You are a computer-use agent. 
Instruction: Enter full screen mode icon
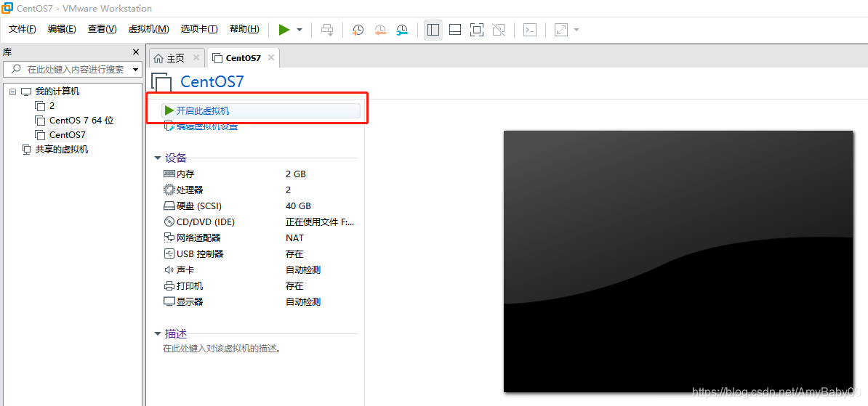coord(476,30)
